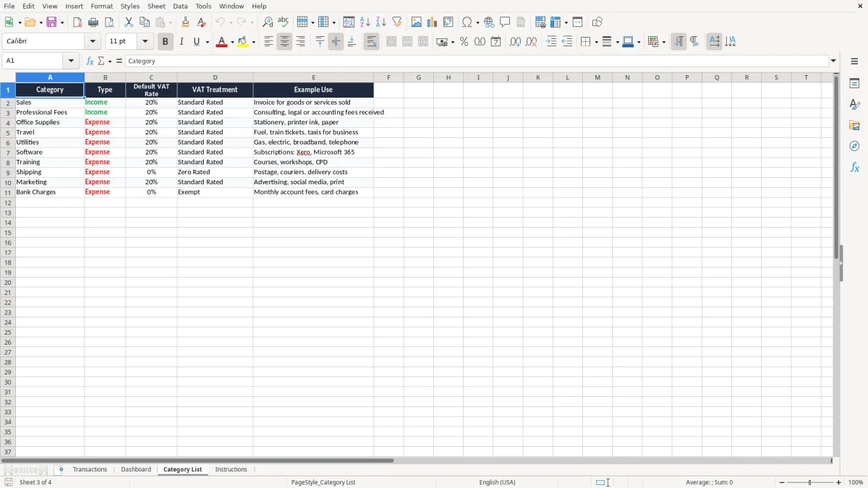Switch to the Instructions sheet tab
868x488 pixels.
[231, 470]
